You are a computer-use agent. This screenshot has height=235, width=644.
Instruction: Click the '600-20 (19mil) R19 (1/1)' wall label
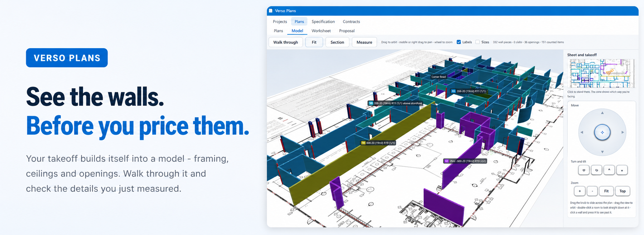pyautogui.click(x=378, y=143)
